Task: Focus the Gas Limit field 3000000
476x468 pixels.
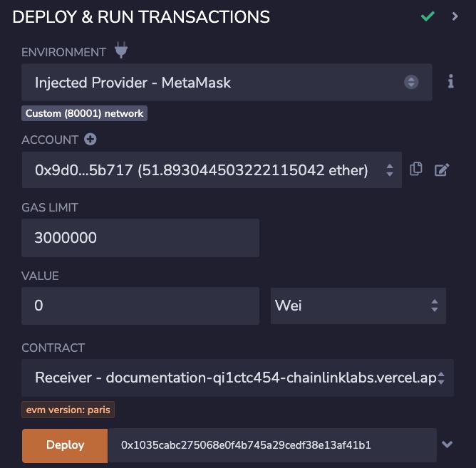Action: [140, 238]
